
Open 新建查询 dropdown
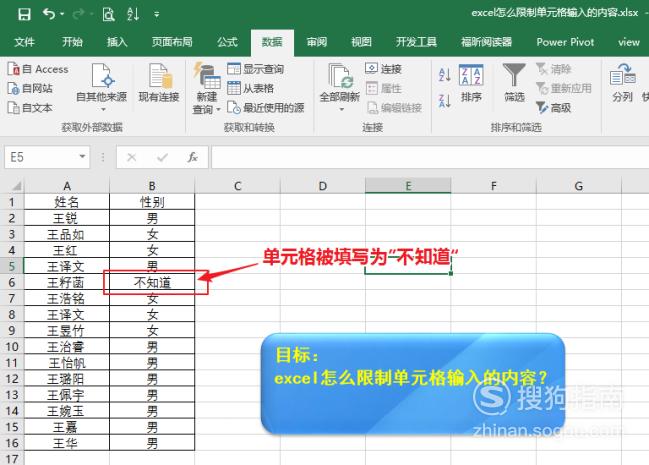207,89
